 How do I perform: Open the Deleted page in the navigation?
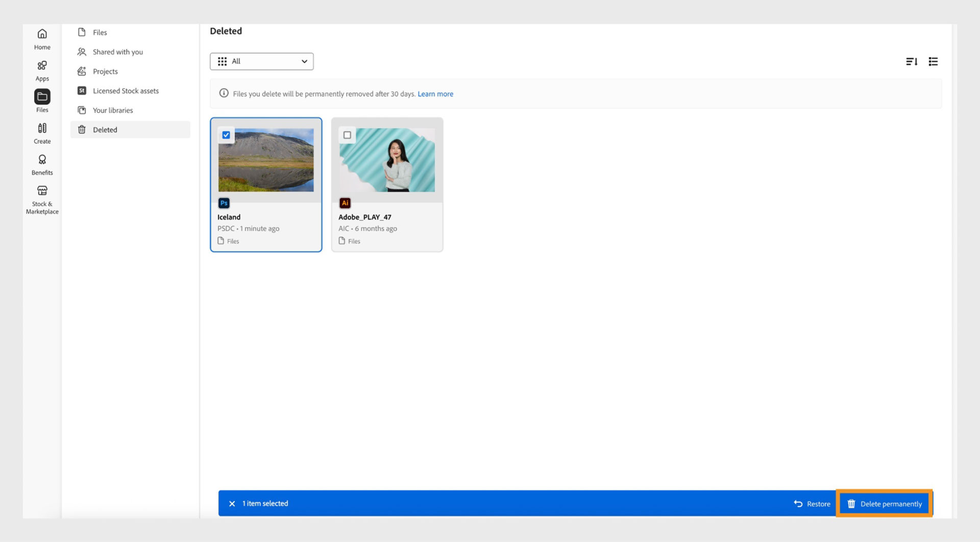[x=104, y=129]
